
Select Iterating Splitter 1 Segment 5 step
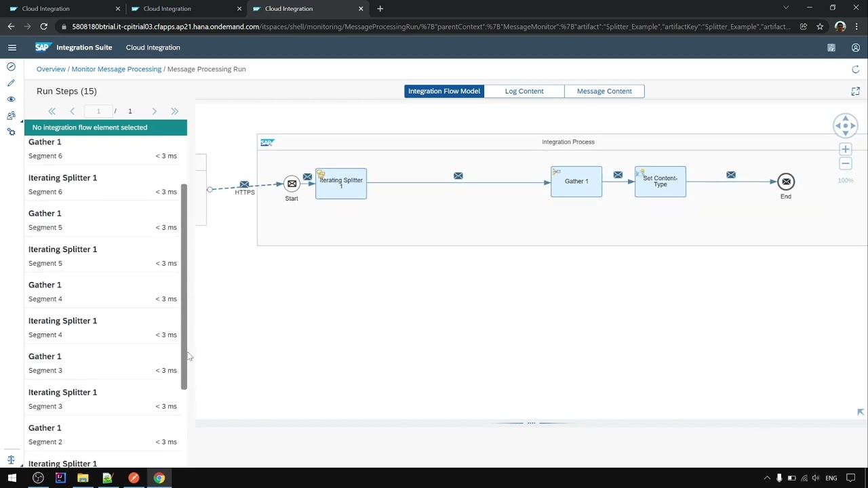[103, 256]
